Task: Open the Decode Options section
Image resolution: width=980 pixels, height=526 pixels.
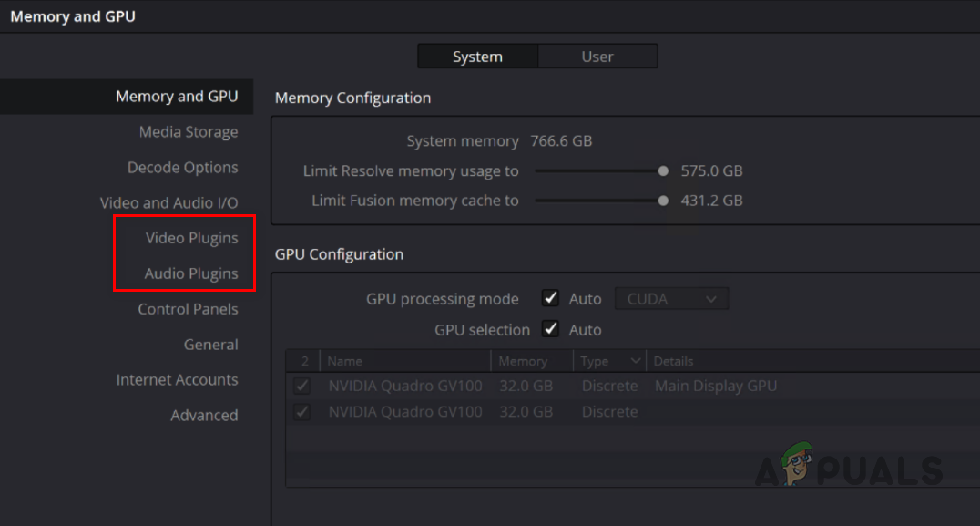Action: (x=183, y=167)
